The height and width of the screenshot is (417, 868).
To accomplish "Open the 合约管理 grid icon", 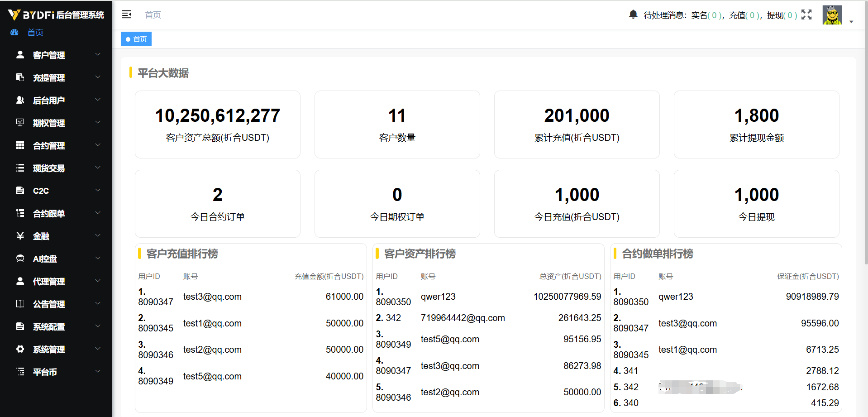I will [x=20, y=145].
